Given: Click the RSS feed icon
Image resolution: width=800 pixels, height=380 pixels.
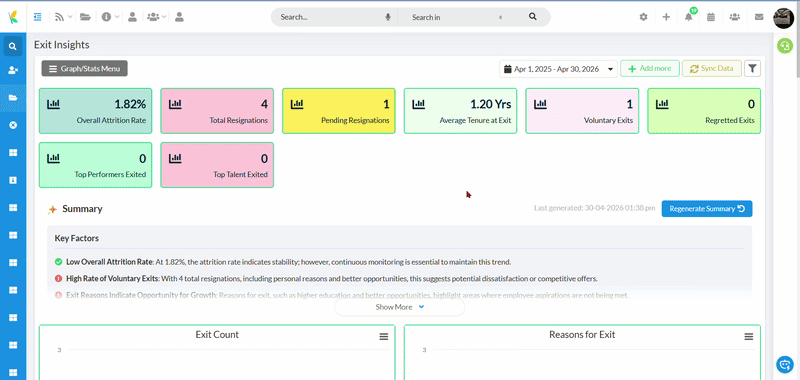Looking at the screenshot, I should [60, 17].
